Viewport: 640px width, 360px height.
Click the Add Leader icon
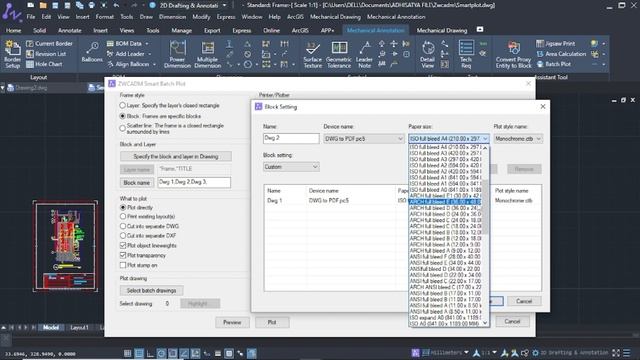(110, 54)
